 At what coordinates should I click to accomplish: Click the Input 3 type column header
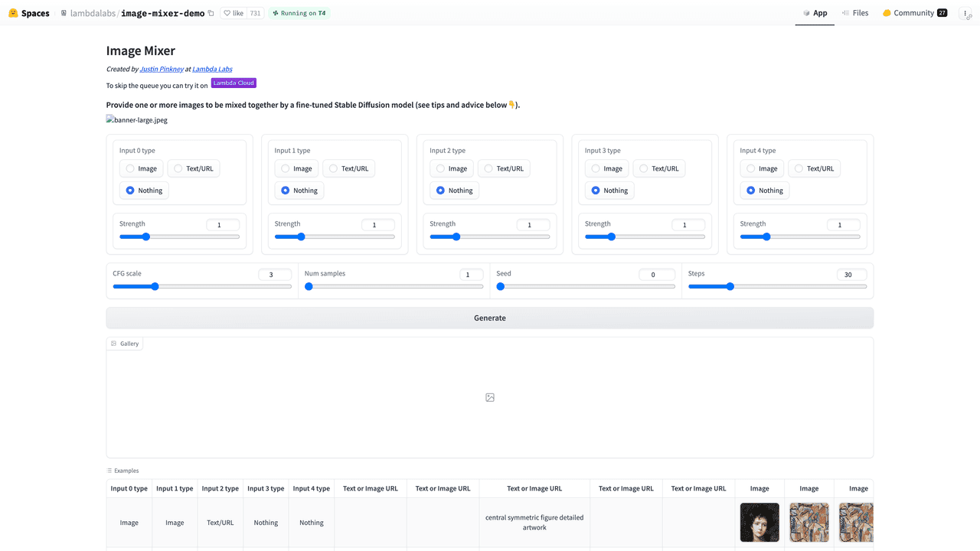pyautogui.click(x=266, y=488)
